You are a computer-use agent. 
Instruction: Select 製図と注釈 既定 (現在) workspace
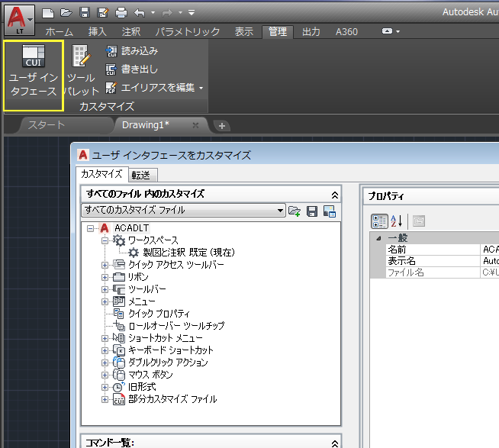click(188, 253)
